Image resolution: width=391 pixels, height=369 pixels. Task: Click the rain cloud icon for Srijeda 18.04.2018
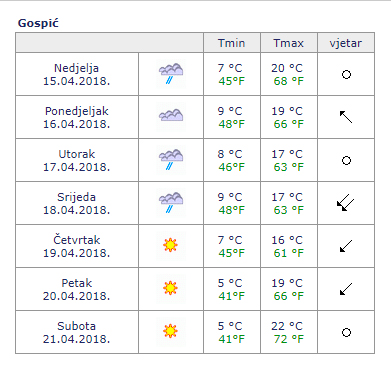pyautogui.click(x=171, y=203)
